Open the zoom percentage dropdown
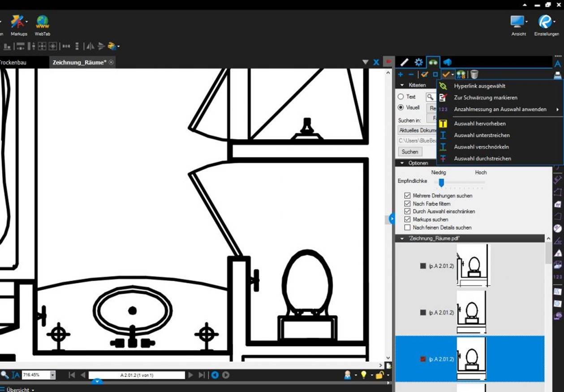 53,375
